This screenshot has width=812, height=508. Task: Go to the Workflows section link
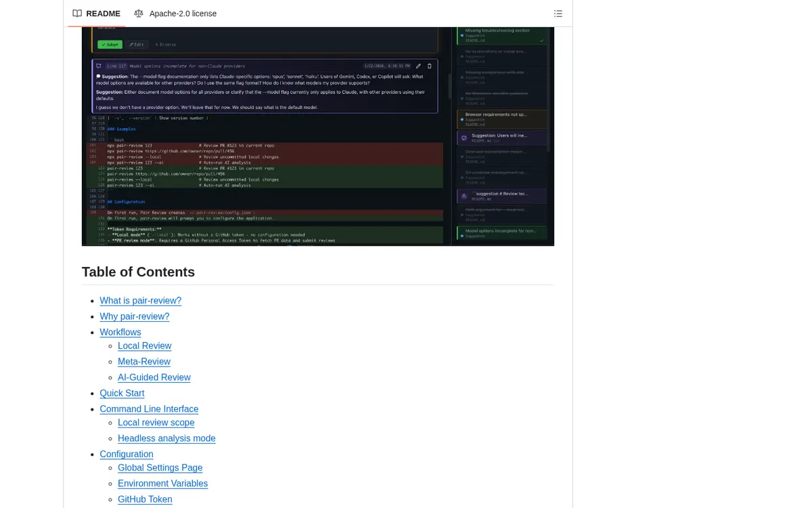[120, 332]
